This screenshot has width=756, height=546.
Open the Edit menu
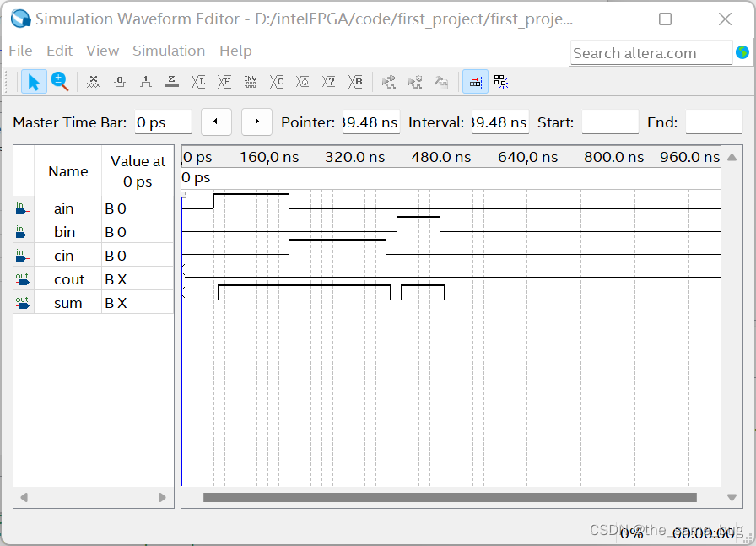point(60,51)
